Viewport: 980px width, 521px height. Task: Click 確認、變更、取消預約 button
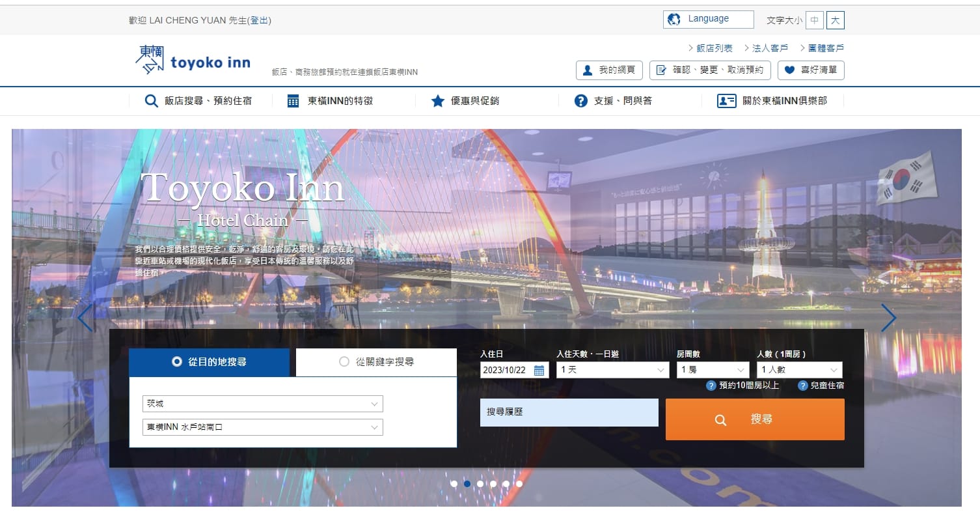[x=711, y=70]
